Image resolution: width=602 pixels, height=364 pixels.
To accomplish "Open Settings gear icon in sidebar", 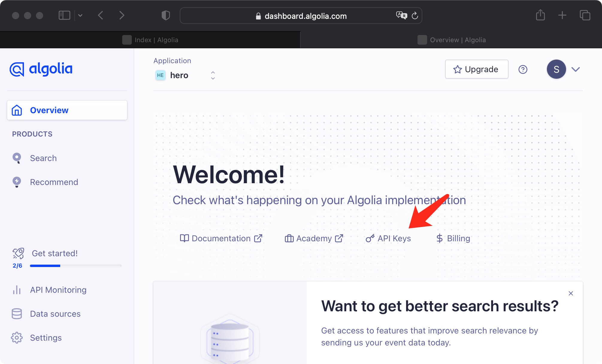I will point(17,338).
